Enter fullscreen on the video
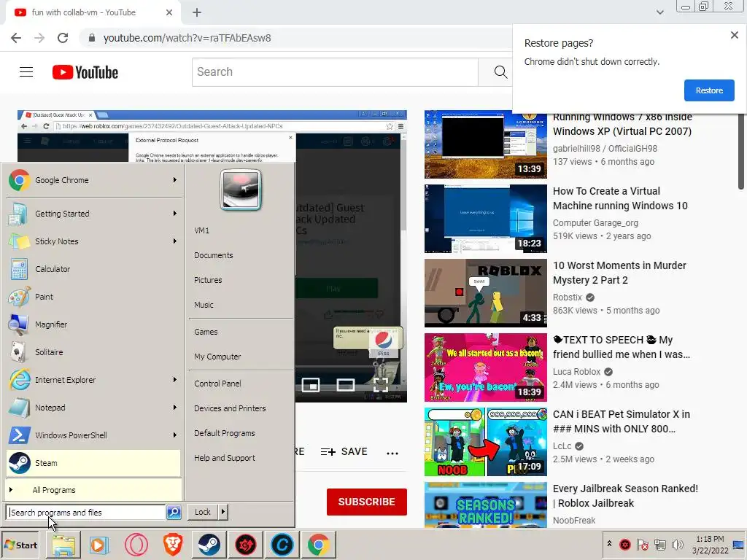The image size is (747, 560). (380, 385)
